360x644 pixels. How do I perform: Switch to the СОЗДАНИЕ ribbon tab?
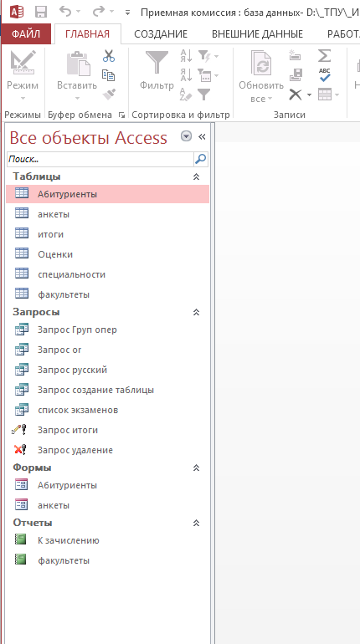point(161,34)
